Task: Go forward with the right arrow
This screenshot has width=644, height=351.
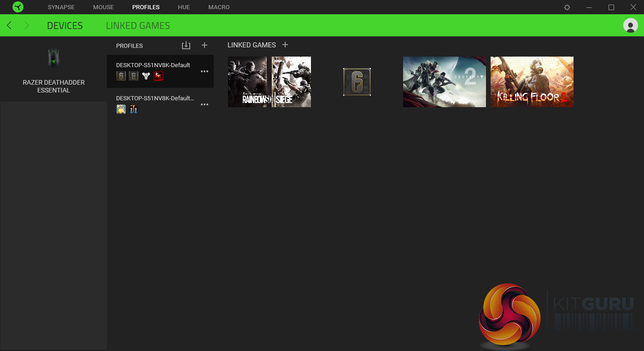Action: tap(27, 26)
